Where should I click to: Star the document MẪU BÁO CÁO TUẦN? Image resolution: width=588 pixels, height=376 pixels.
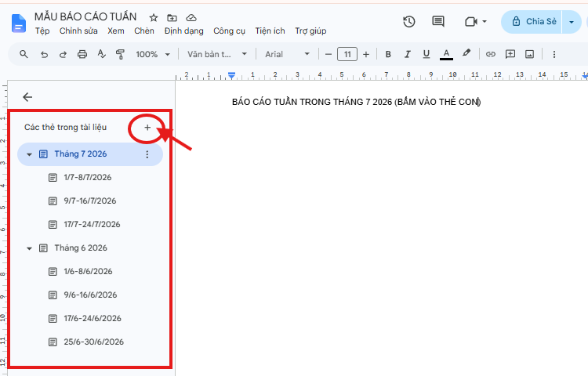[x=154, y=17]
